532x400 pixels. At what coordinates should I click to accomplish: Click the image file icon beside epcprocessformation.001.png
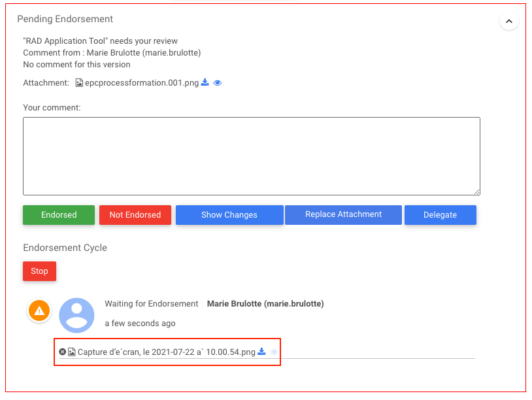coord(79,83)
